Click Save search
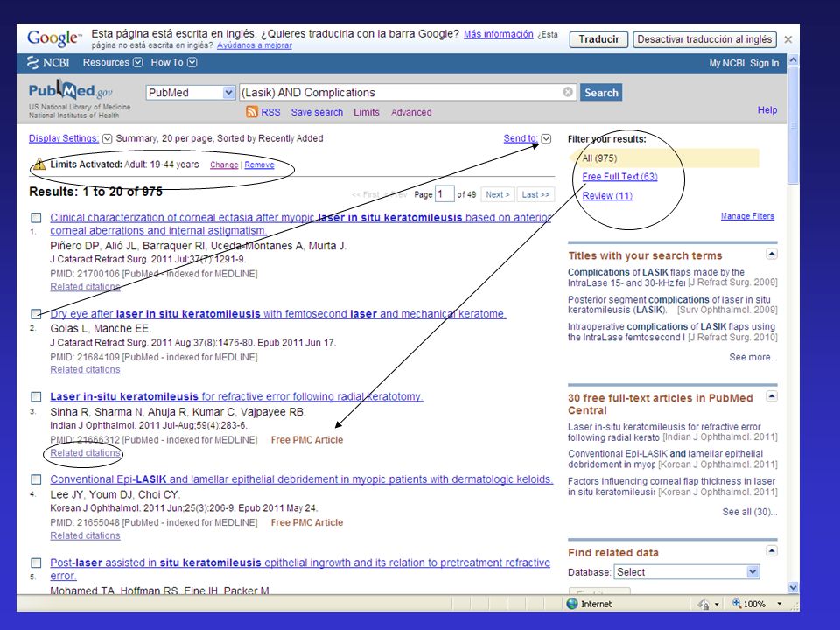Image resolution: width=840 pixels, height=630 pixels. pos(317,112)
